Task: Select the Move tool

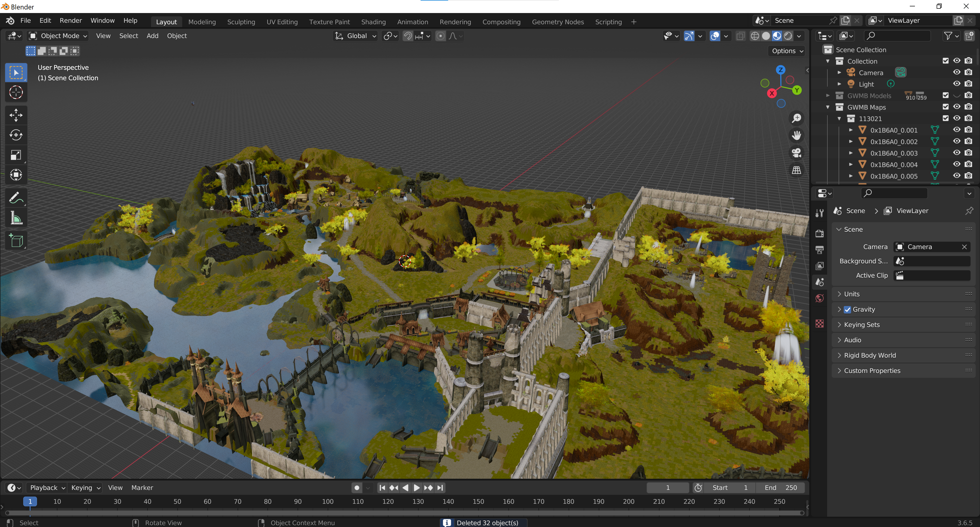Action: [16, 115]
